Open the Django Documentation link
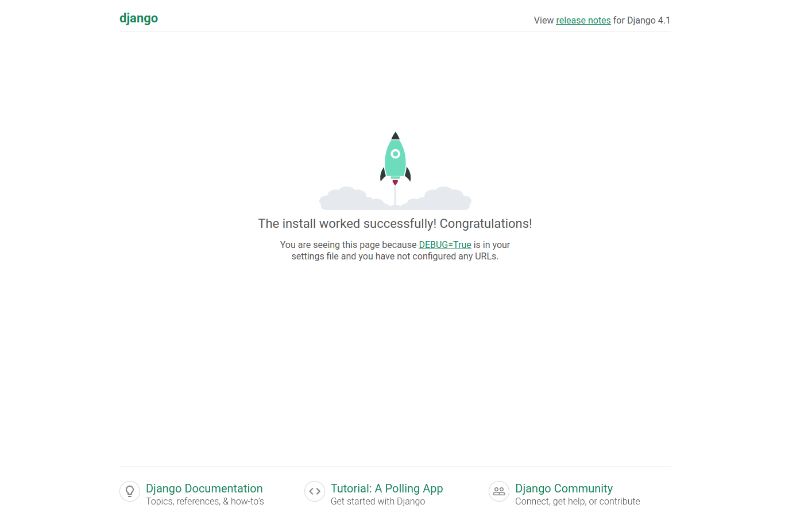 coord(204,488)
